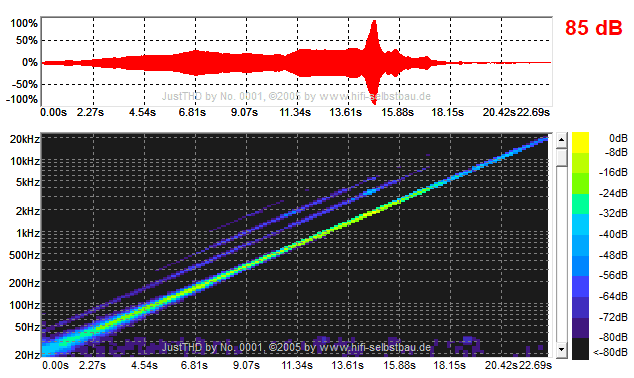Viewport: 634px width, 378px height.
Task: Click '18.15s' under the spectrogram
Action: click(450, 365)
